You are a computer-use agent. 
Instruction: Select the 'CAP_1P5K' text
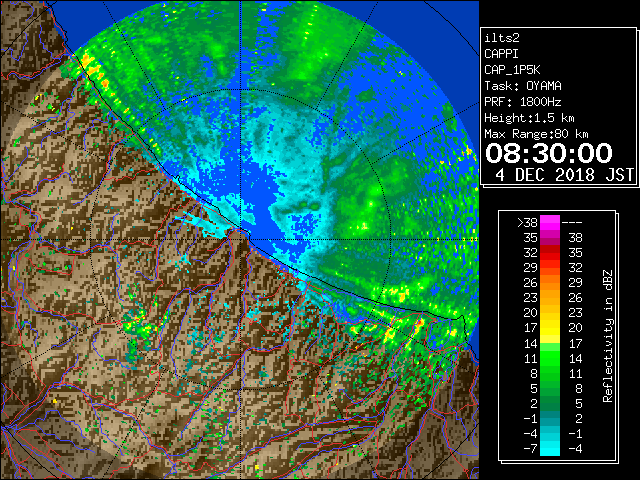512,70
